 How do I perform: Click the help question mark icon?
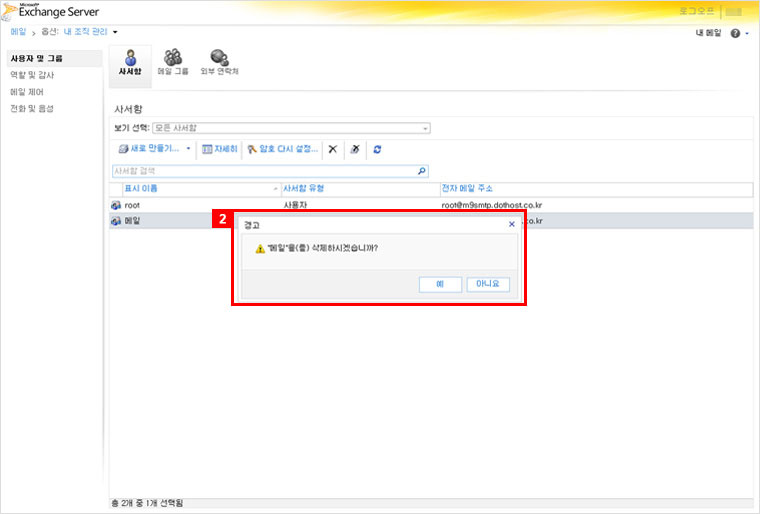(x=735, y=33)
